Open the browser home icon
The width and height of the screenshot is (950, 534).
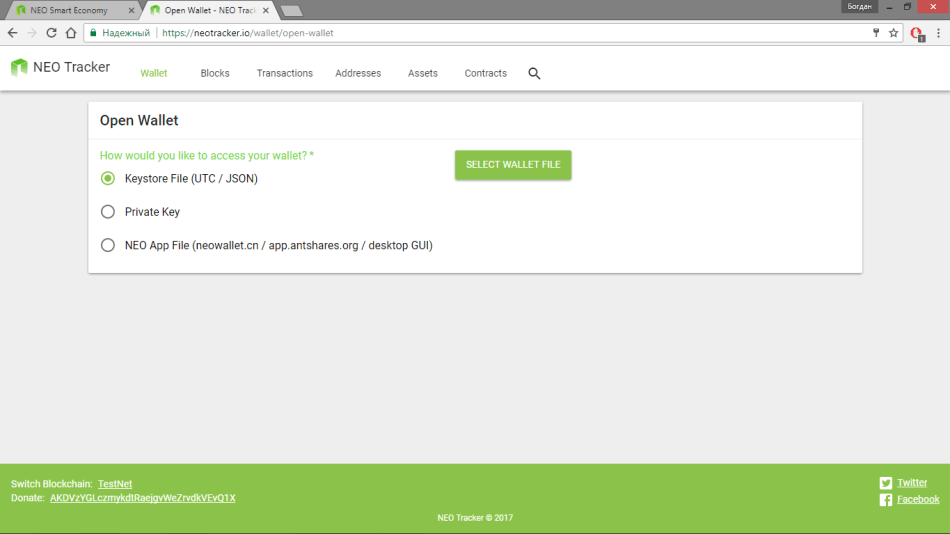click(71, 33)
